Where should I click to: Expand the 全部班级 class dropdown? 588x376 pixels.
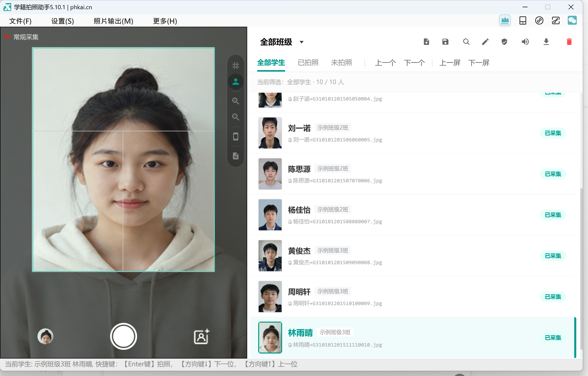pos(282,42)
